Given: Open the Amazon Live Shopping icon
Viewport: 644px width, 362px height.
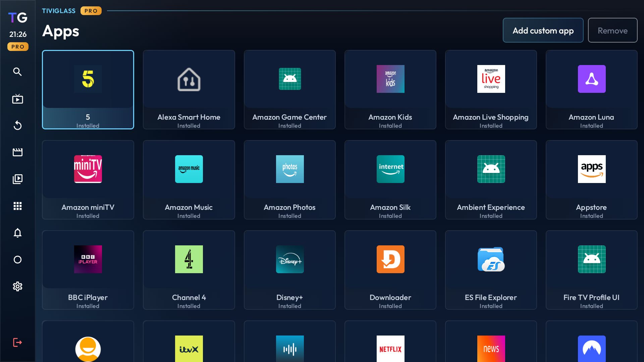Looking at the screenshot, I should pyautogui.click(x=491, y=79).
